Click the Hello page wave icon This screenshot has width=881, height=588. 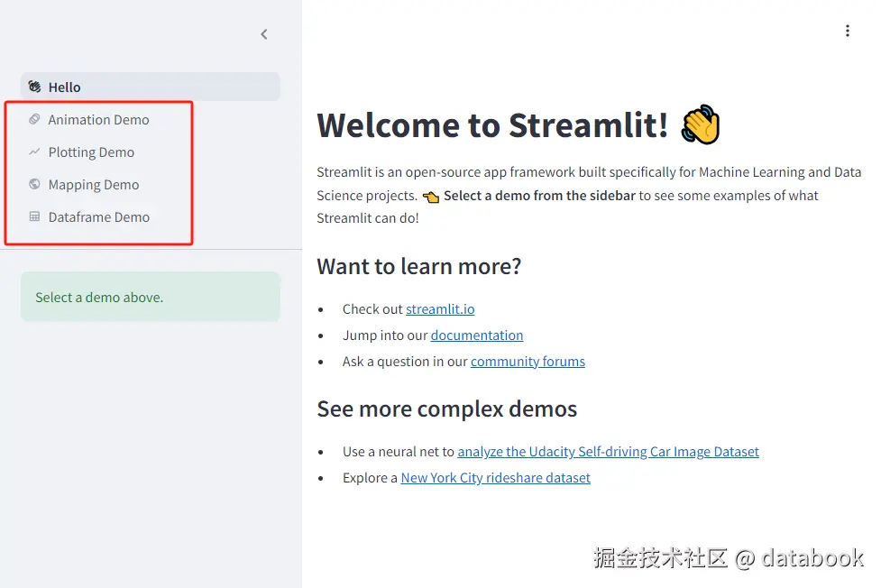(x=34, y=87)
